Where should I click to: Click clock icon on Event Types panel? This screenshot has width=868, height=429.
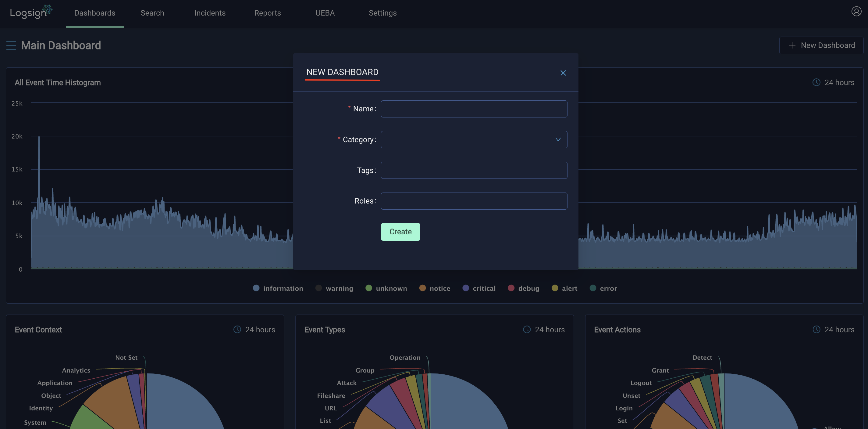tap(527, 330)
